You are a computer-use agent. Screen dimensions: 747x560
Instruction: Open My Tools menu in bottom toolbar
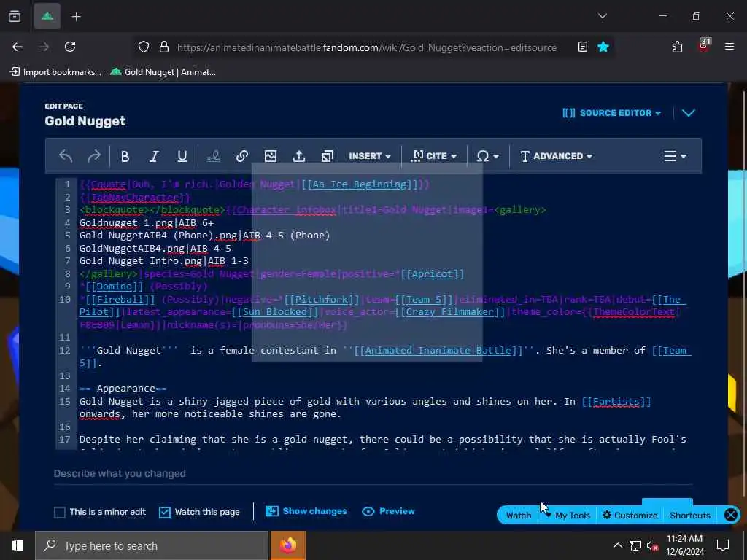[568, 516]
